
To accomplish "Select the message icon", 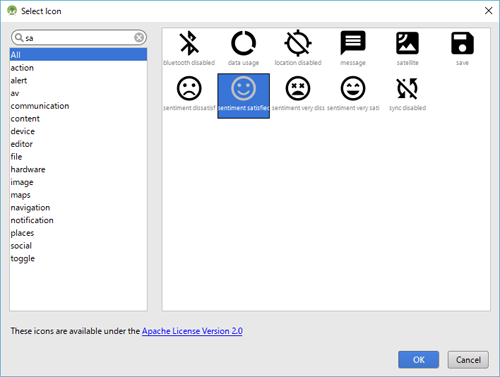I will tap(353, 43).
